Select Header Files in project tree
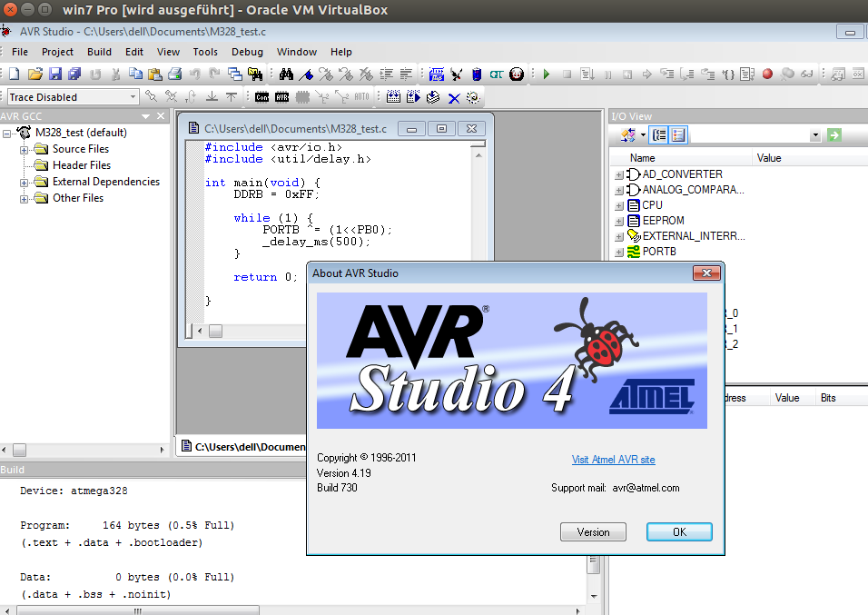Screen dimensions: 868x615 pos(82,165)
